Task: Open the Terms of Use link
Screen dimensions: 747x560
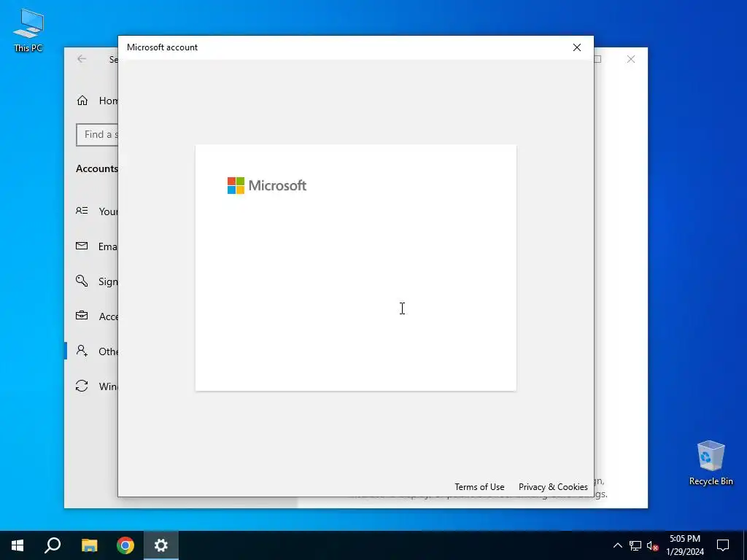Action: click(479, 486)
